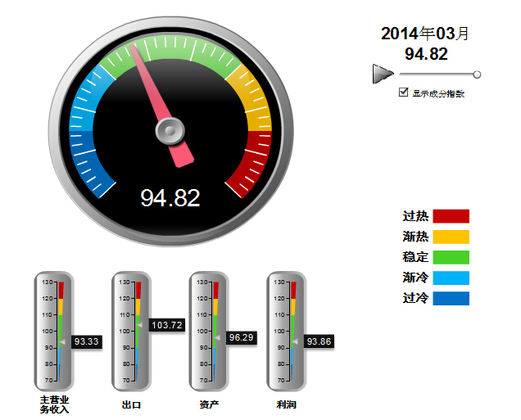Select the green 稳定 legend swatch

pos(451,257)
